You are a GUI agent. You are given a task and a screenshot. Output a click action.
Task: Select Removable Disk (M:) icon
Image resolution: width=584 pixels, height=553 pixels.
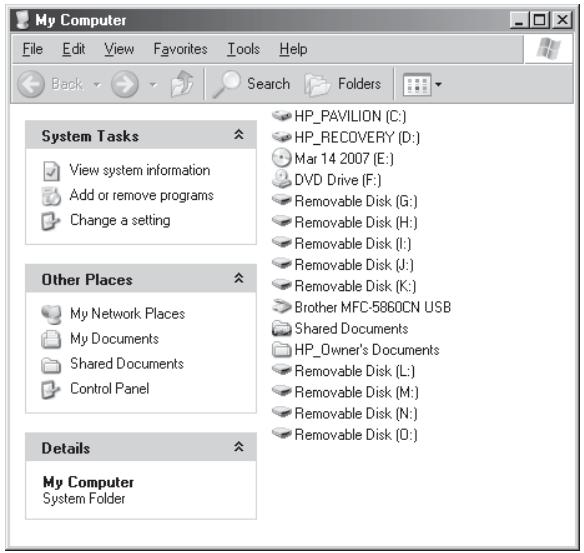[x=282, y=391]
